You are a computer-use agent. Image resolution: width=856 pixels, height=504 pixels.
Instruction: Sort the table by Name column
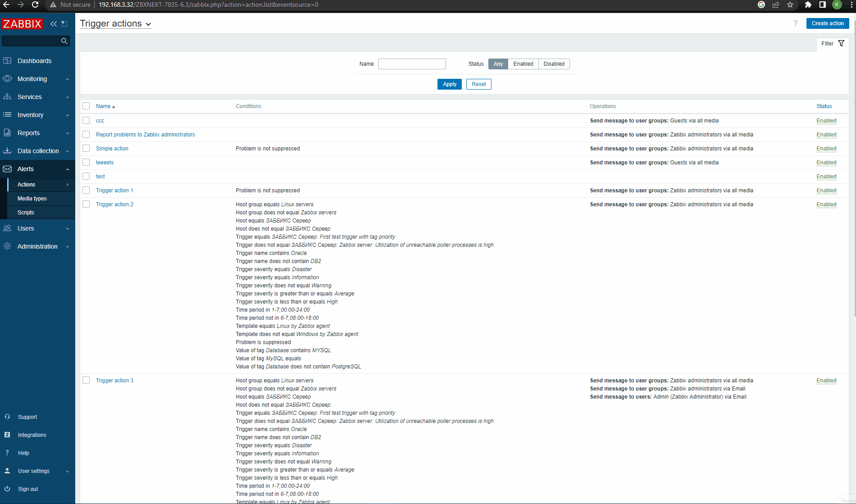tap(105, 106)
